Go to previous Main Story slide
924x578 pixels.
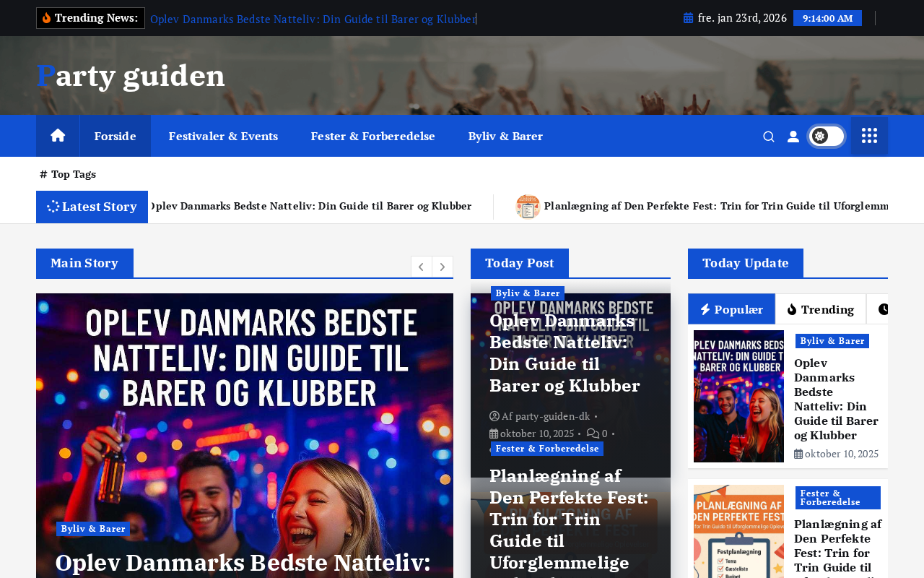422,267
